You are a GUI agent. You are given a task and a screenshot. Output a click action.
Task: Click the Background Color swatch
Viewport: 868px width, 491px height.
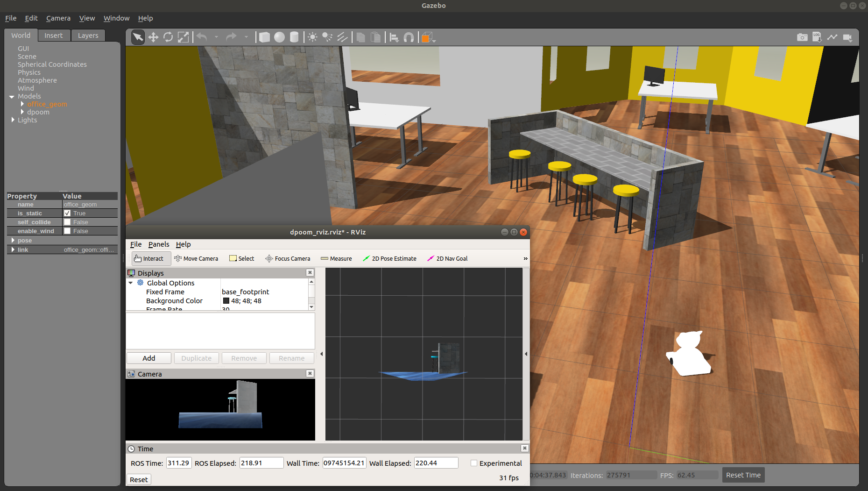(226, 301)
